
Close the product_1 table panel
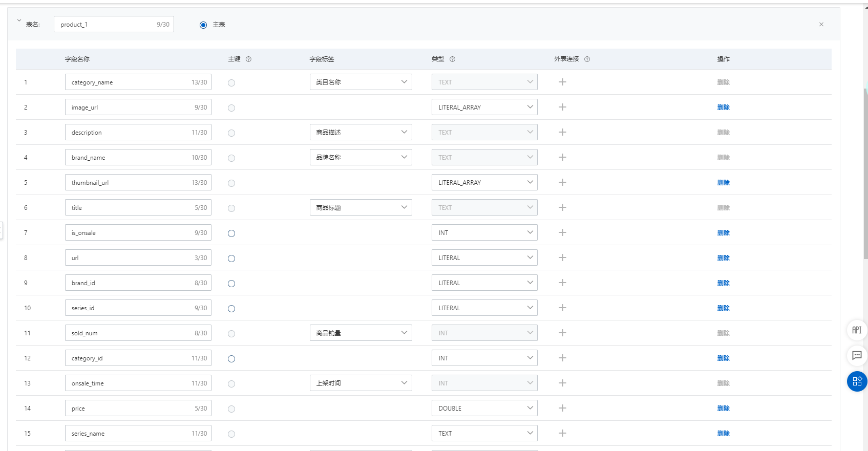click(821, 25)
